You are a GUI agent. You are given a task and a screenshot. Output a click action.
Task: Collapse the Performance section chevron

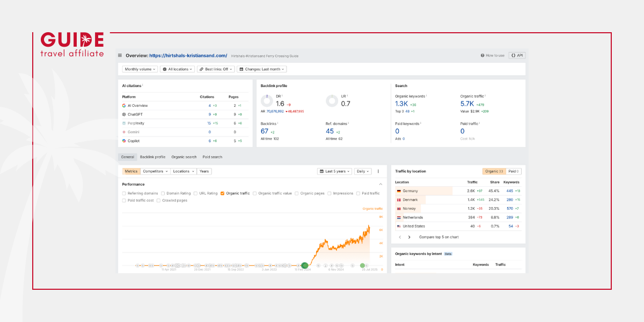(x=380, y=184)
